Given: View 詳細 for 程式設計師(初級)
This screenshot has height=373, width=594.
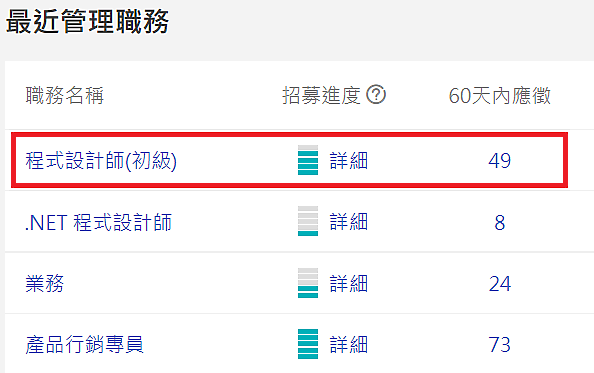Looking at the screenshot, I should 349,161.
